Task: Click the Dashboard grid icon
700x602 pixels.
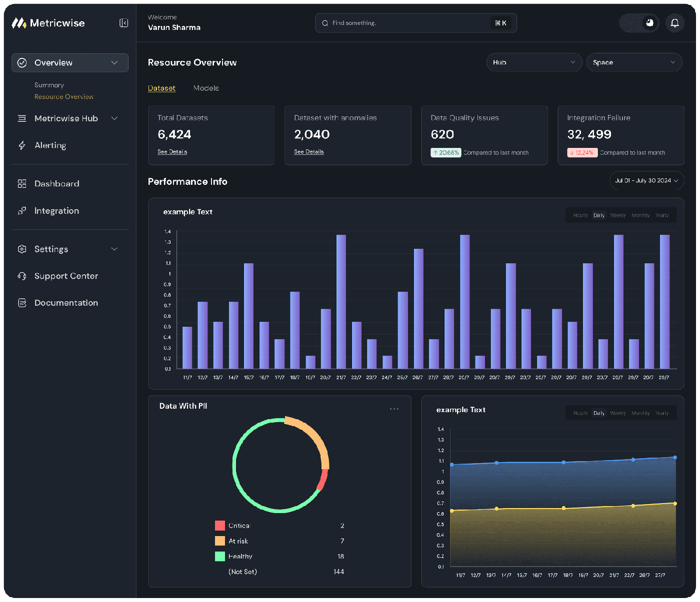Action: point(22,184)
